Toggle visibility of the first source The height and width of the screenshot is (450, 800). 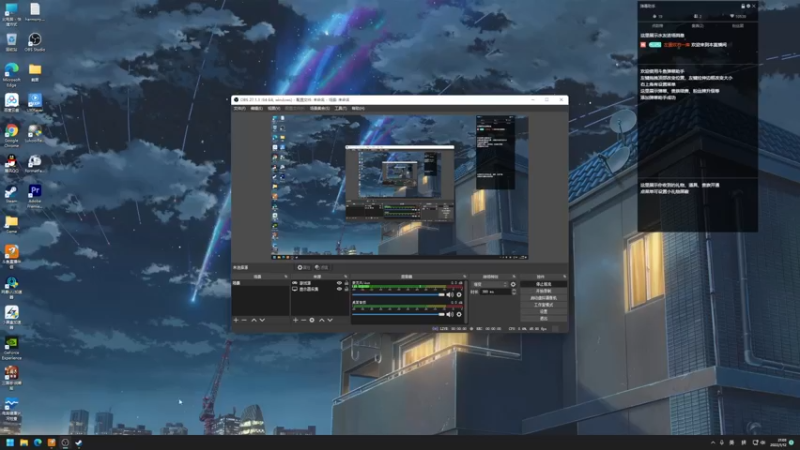339,283
